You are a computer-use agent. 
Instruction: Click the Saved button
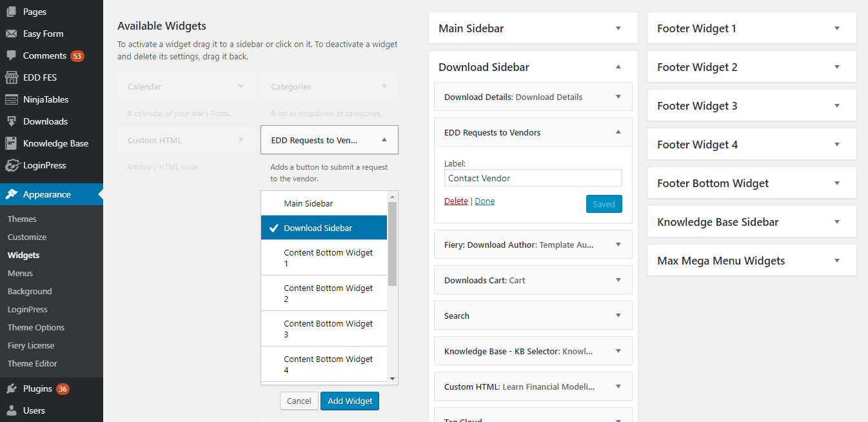tap(604, 204)
